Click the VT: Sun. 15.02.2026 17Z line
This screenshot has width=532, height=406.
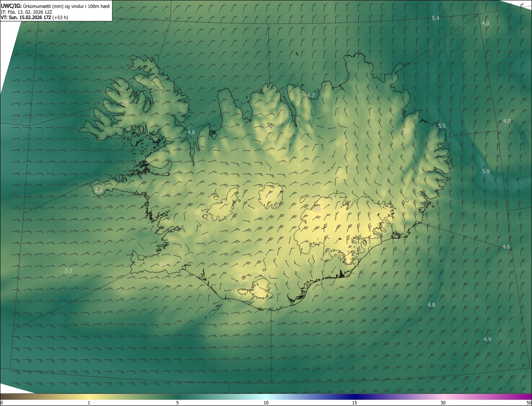click(34, 17)
